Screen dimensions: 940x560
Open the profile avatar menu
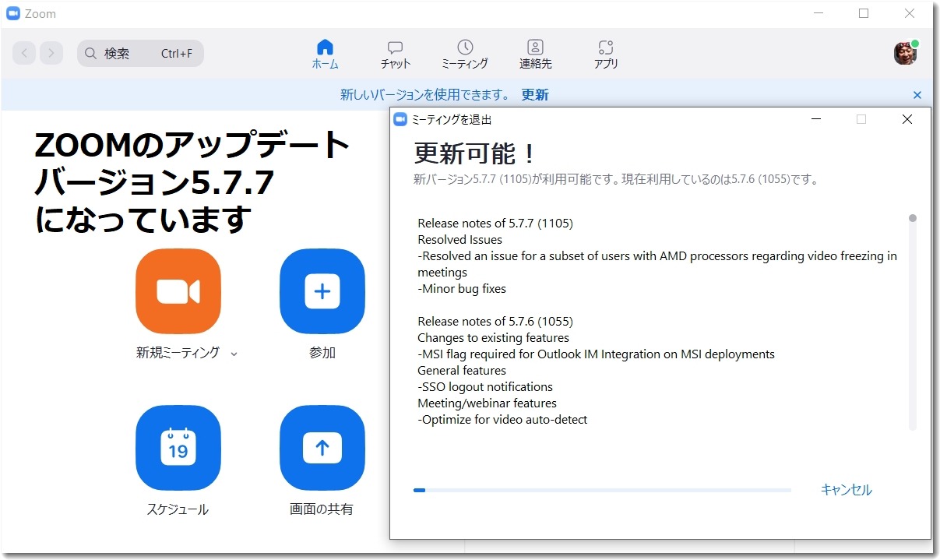(905, 53)
